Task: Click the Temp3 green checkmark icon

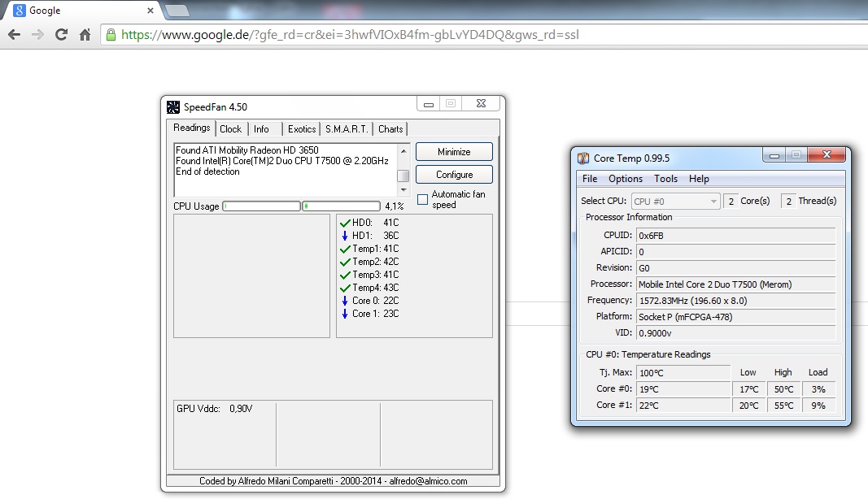Action: tap(345, 275)
